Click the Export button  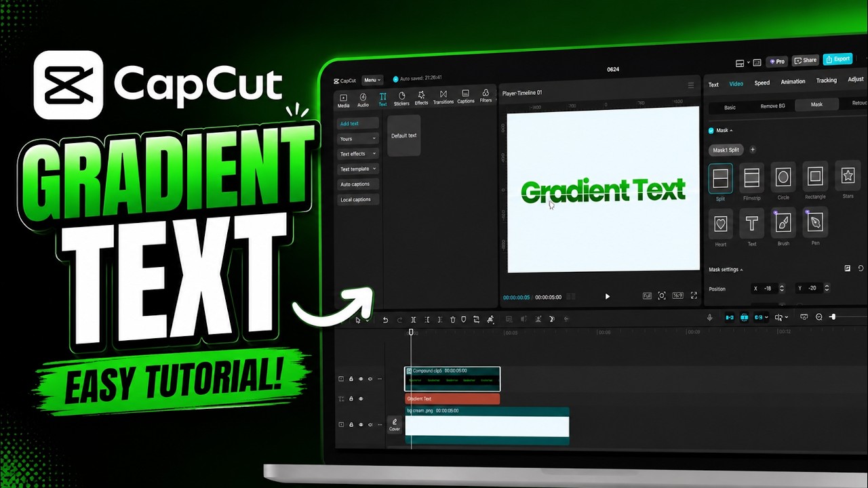[838, 59]
